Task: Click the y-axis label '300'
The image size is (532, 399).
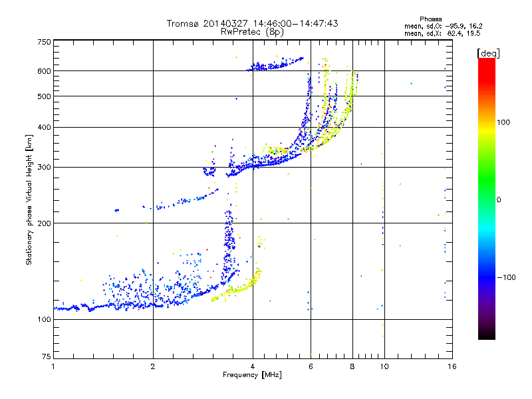Action: (x=44, y=168)
